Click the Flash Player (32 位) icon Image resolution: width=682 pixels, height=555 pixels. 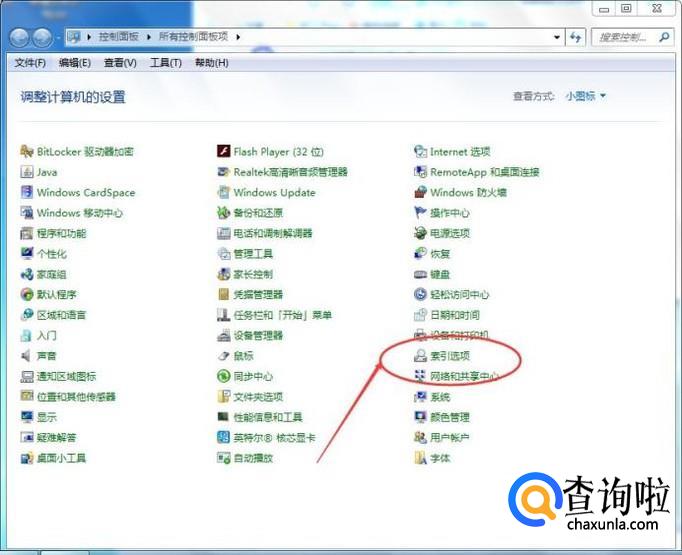click(224, 152)
